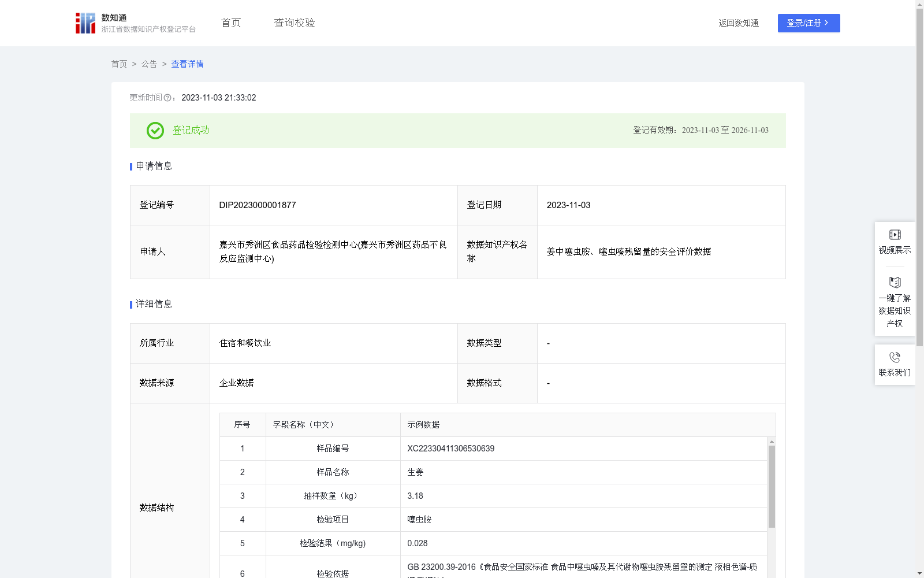Image resolution: width=924 pixels, height=578 pixels.
Task: Click the green check 登记成功 icon
Action: (x=155, y=131)
